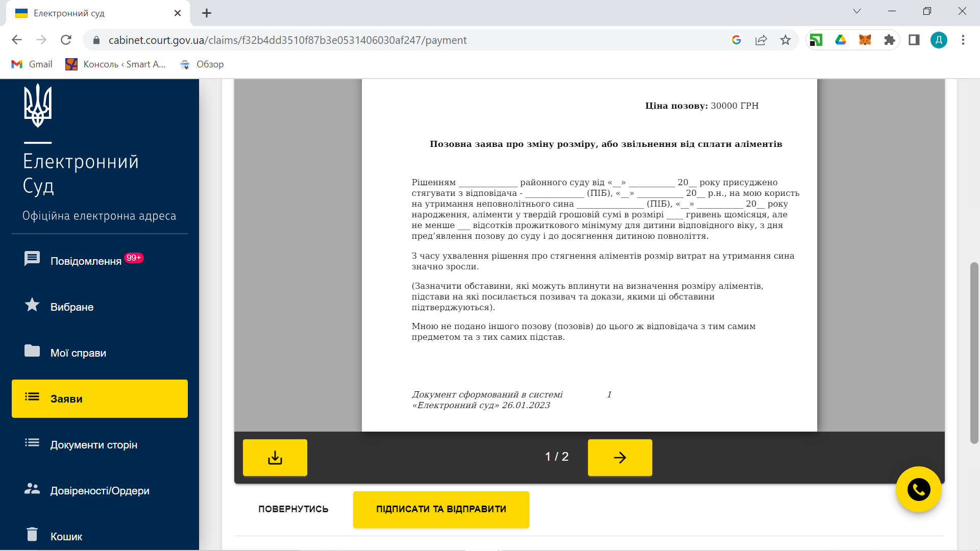Open Вибране favorites section

71,307
